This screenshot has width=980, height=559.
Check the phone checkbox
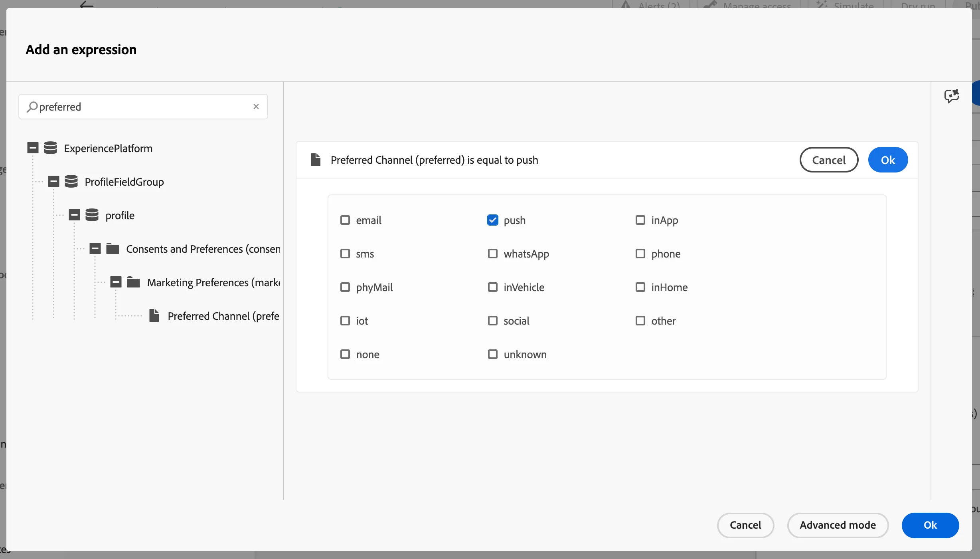pos(640,254)
